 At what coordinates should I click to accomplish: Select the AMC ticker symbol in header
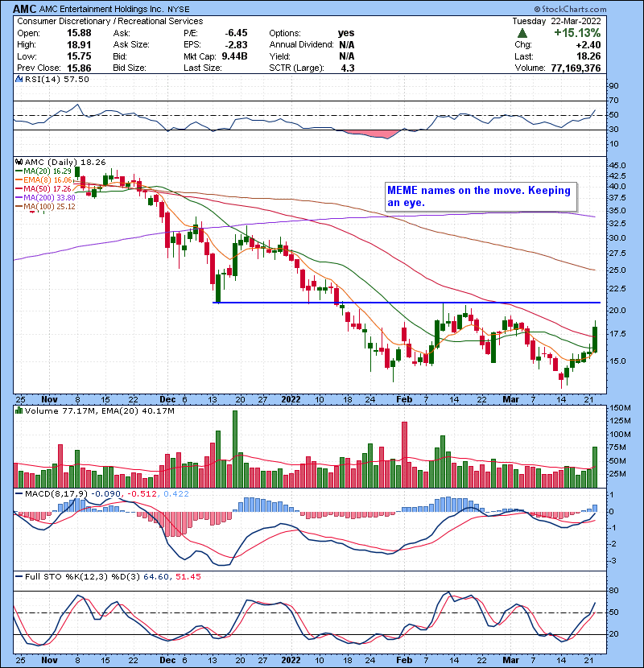[x=25, y=9]
